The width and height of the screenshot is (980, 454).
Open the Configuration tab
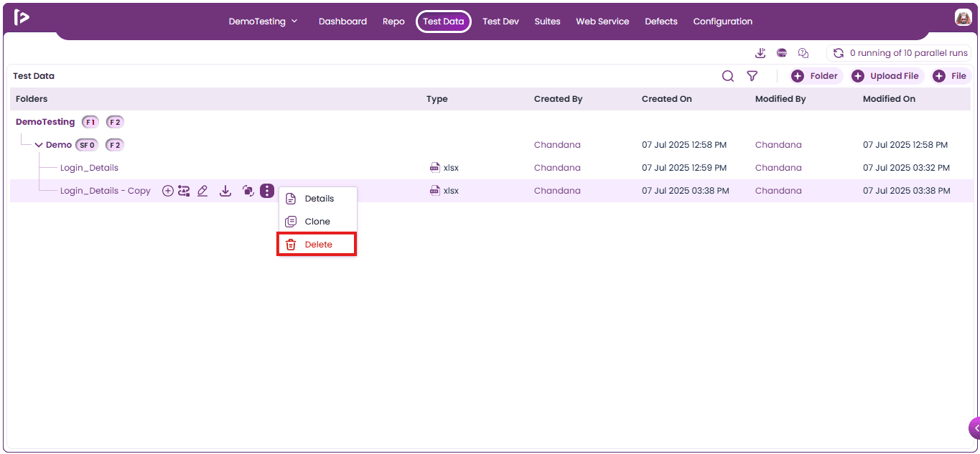(x=723, y=22)
